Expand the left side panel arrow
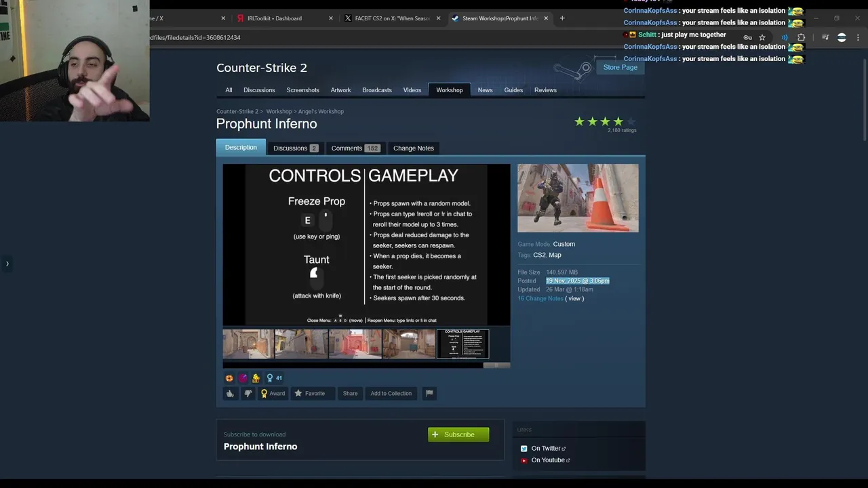Image resolution: width=868 pixels, height=488 pixels. coord(7,264)
